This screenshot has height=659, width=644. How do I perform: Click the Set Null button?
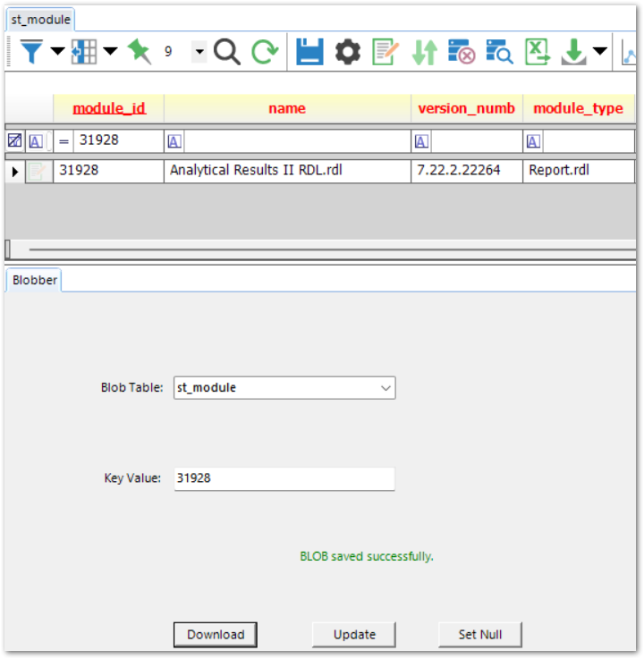480,635
